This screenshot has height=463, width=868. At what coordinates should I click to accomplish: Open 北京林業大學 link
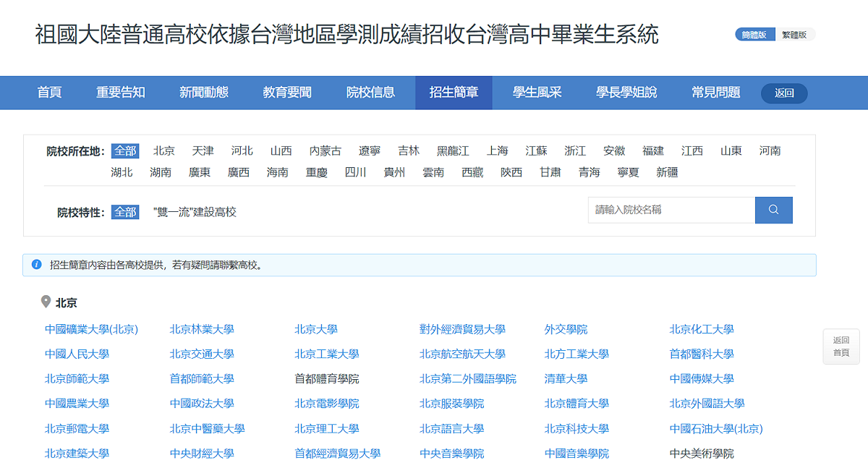[x=202, y=329]
